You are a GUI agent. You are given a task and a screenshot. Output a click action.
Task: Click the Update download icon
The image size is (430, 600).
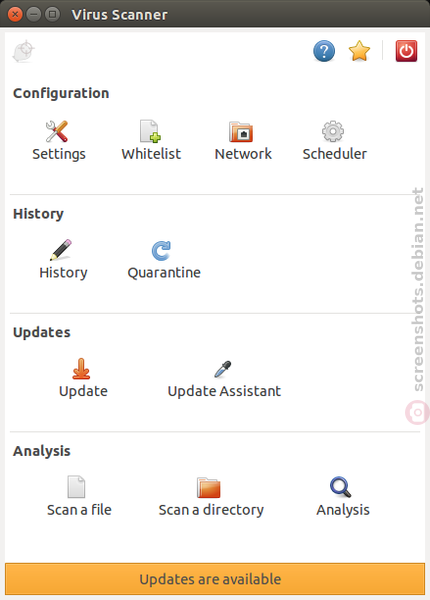tap(81, 369)
